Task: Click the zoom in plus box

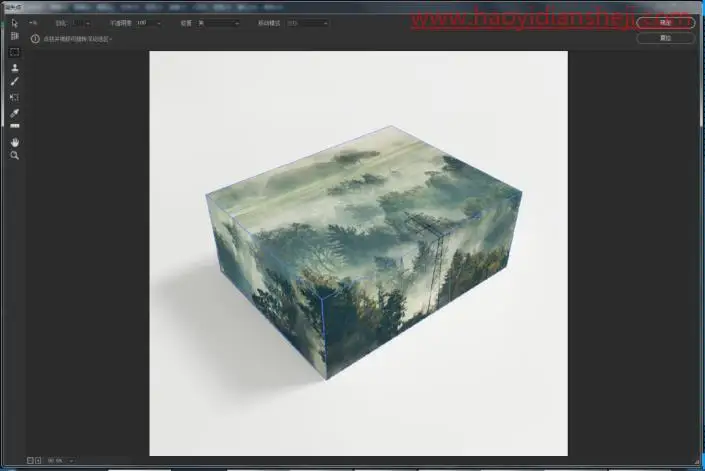Action: click(x=38, y=461)
